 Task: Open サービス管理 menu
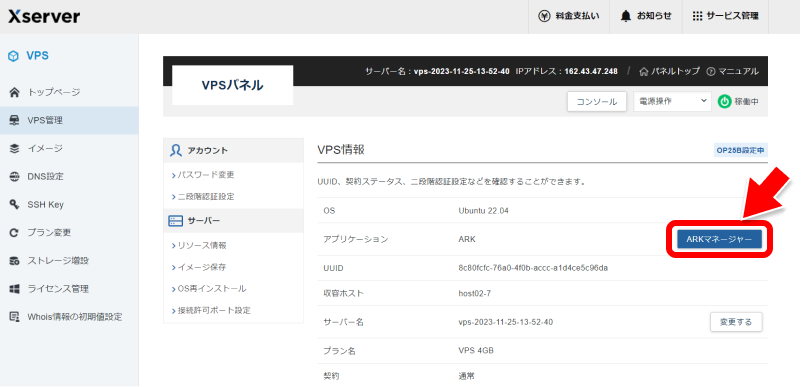(725, 16)
